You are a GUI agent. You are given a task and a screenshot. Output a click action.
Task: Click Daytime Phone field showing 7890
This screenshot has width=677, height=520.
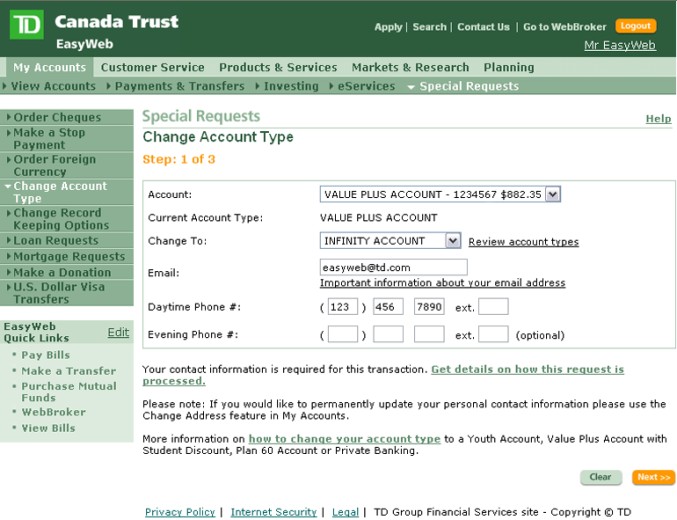click(429, 307)
